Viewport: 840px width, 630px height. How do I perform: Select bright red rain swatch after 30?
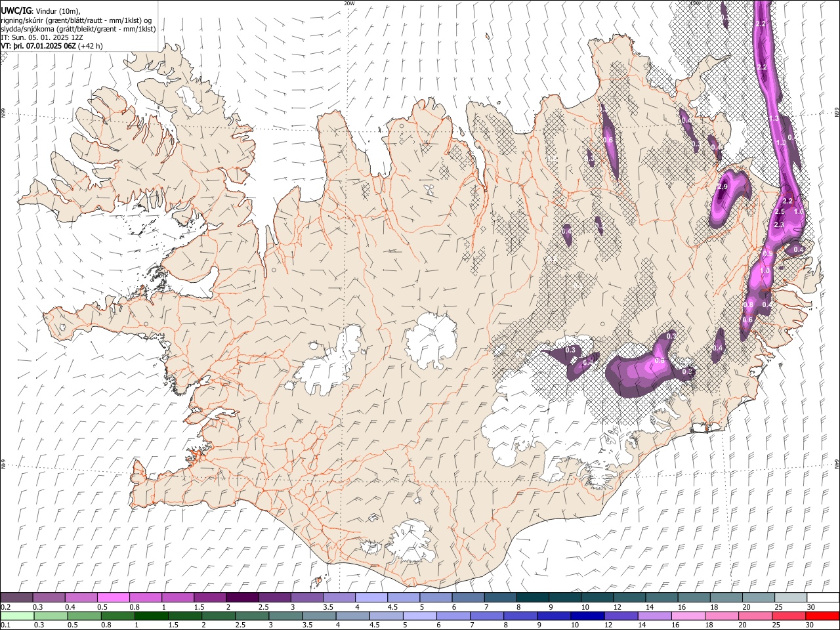822,616
